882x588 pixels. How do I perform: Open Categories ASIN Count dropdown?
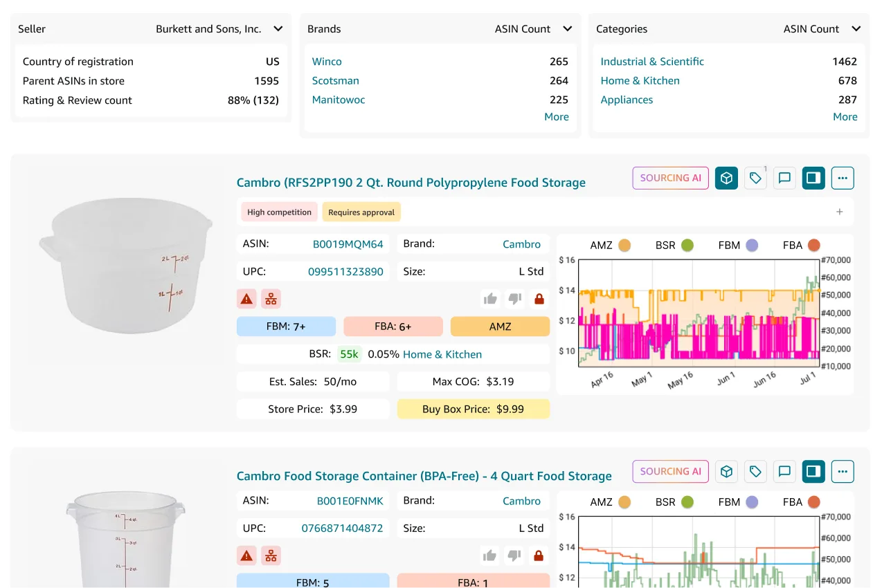pos(822,29)
